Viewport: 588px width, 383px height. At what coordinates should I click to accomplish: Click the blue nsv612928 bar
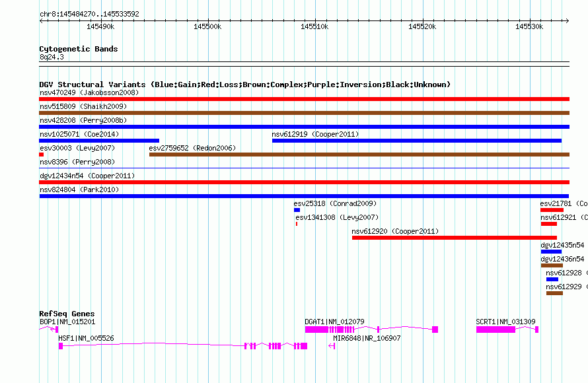(552, 279)
